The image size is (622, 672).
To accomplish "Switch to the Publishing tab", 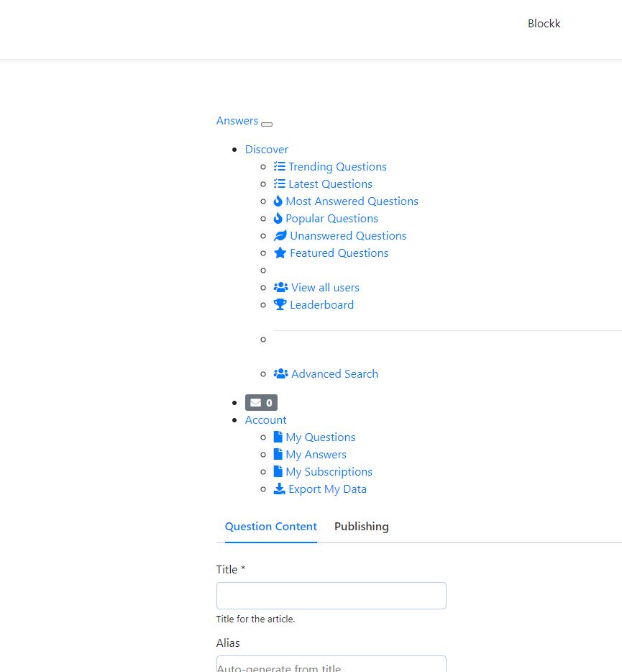I will click(362, 527).
